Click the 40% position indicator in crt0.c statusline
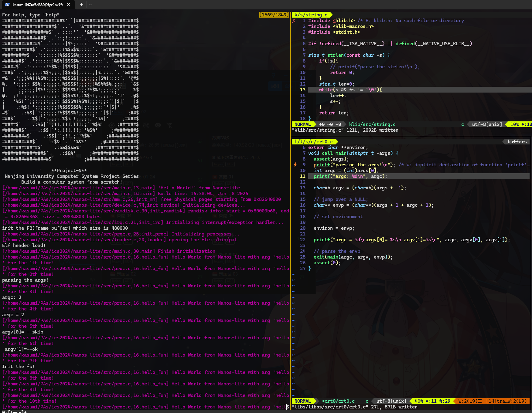Image resolution: width=532 pixels, height=413 pixels. (x=419, y=401)
